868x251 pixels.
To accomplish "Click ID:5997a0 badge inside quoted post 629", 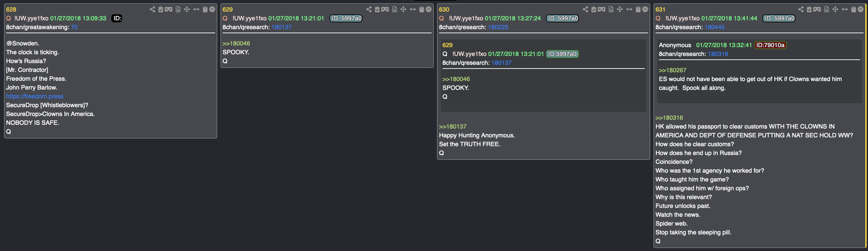I will point(562,54).
